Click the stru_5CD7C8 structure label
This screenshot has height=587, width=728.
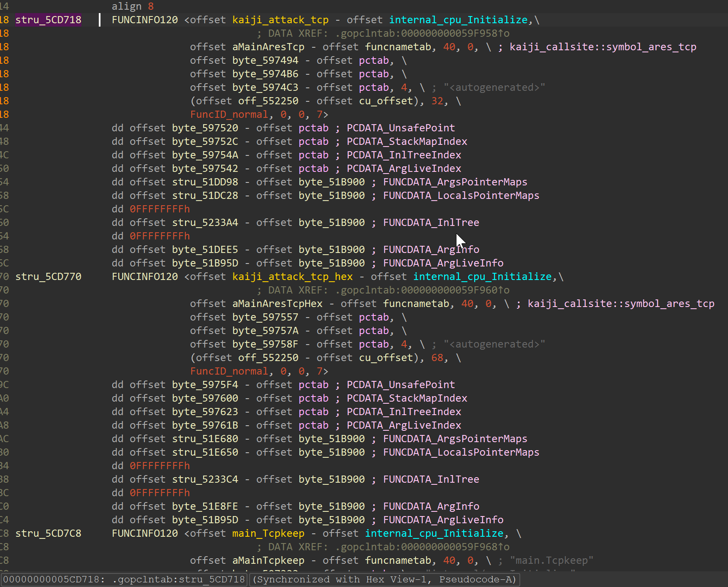48,533
